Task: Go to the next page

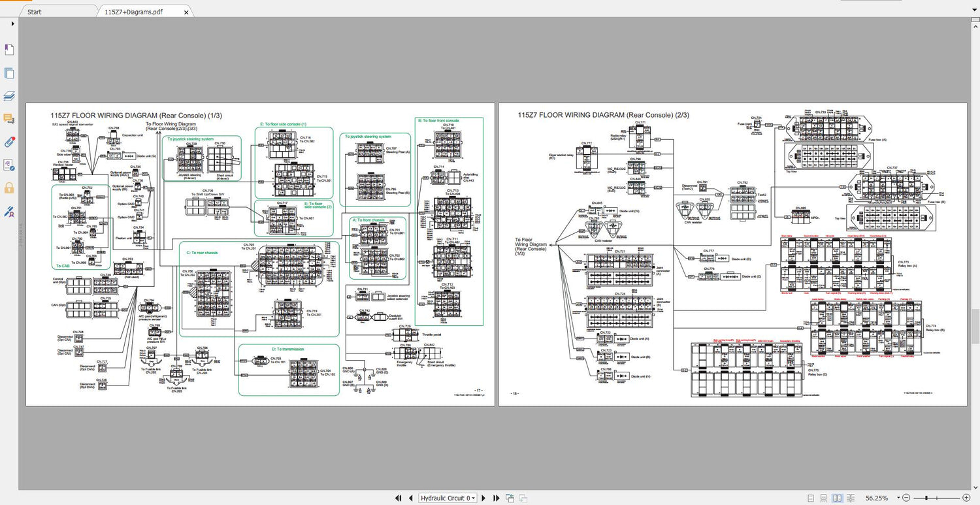Action: (x=484, y=498)
